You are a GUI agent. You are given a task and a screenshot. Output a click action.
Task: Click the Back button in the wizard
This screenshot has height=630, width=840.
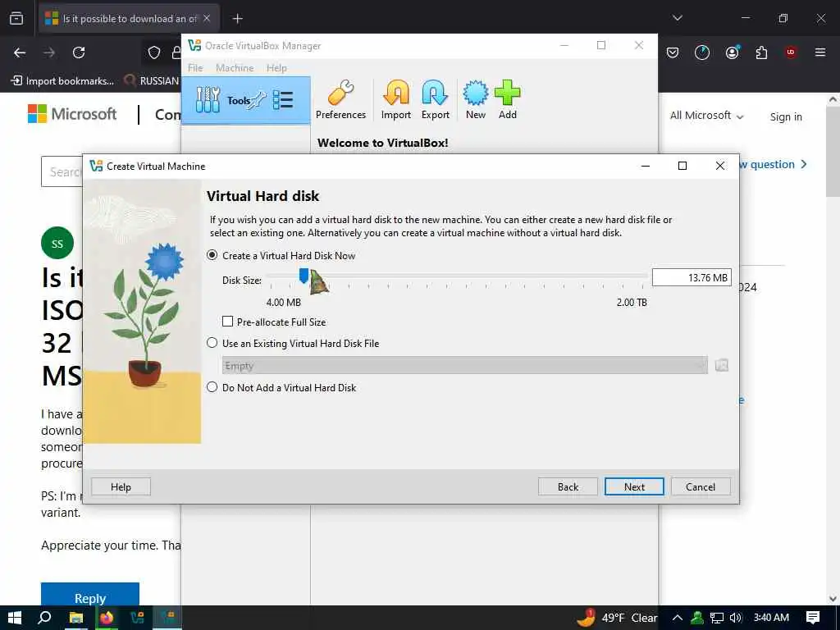tap(568, 486)
